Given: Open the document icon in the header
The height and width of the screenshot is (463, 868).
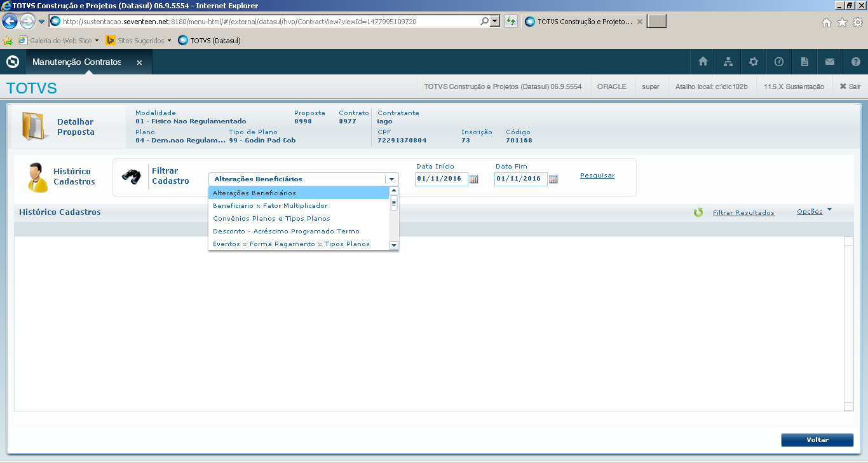Looking at the screenshot, I should (804, 62).
